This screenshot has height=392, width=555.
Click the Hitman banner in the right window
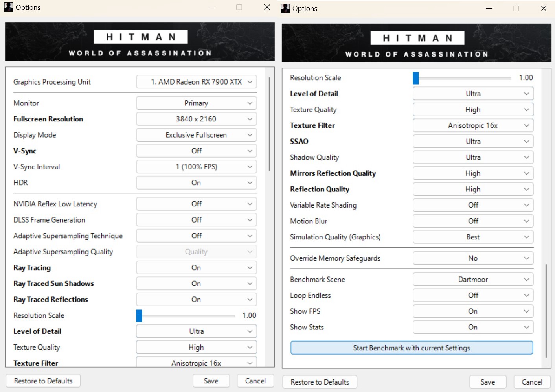click(417, 43)
